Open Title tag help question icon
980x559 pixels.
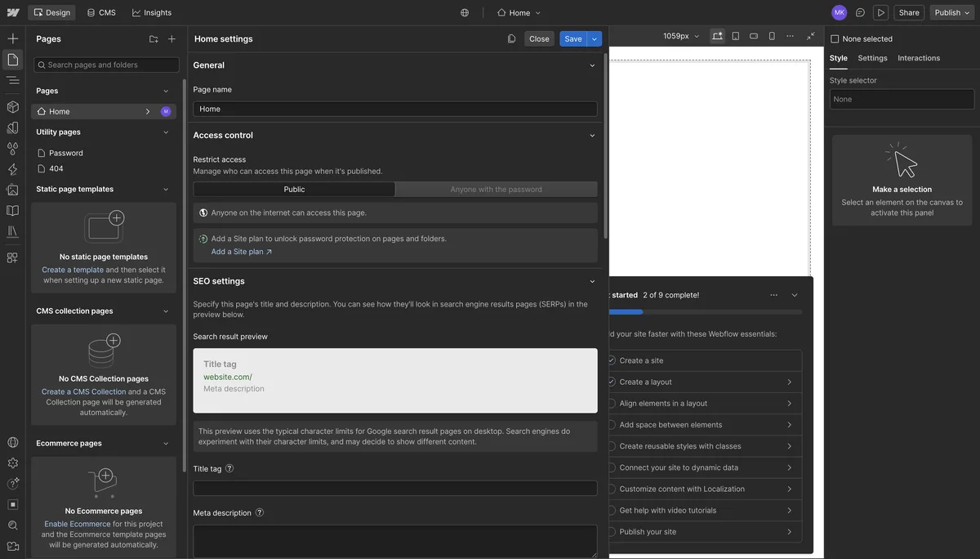tap(229, 468)
